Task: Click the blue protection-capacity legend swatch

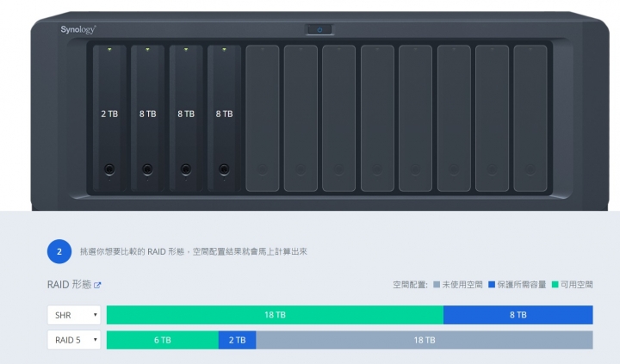Action: [x=492, y=285]
